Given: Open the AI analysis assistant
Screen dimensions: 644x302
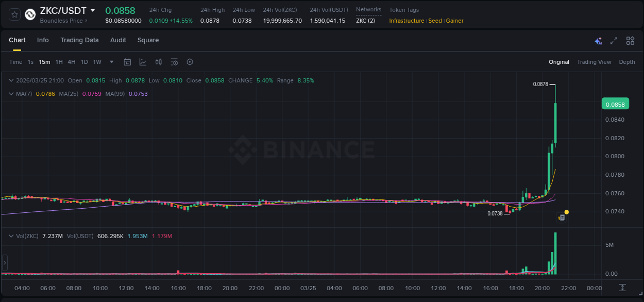Looking at the screenshot, I should (598, 40).
